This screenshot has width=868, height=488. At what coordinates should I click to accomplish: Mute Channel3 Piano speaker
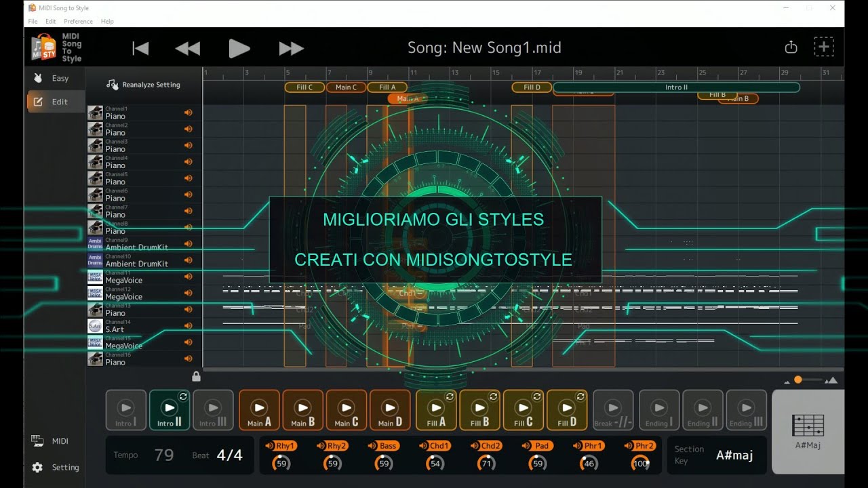pos(189,145)
